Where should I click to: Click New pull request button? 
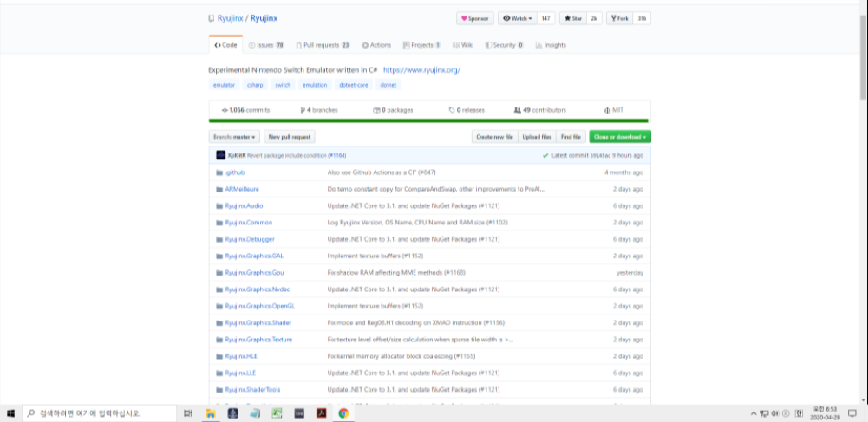(290, 137)
